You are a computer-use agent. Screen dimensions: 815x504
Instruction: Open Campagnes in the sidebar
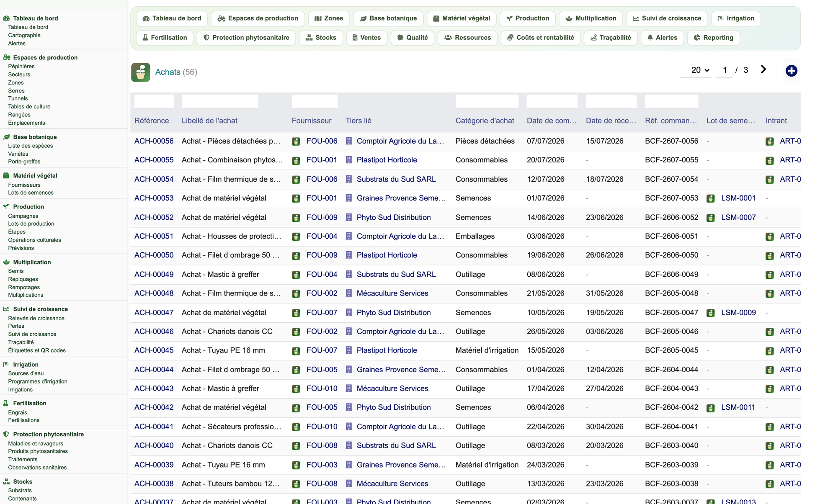[23, 216]
